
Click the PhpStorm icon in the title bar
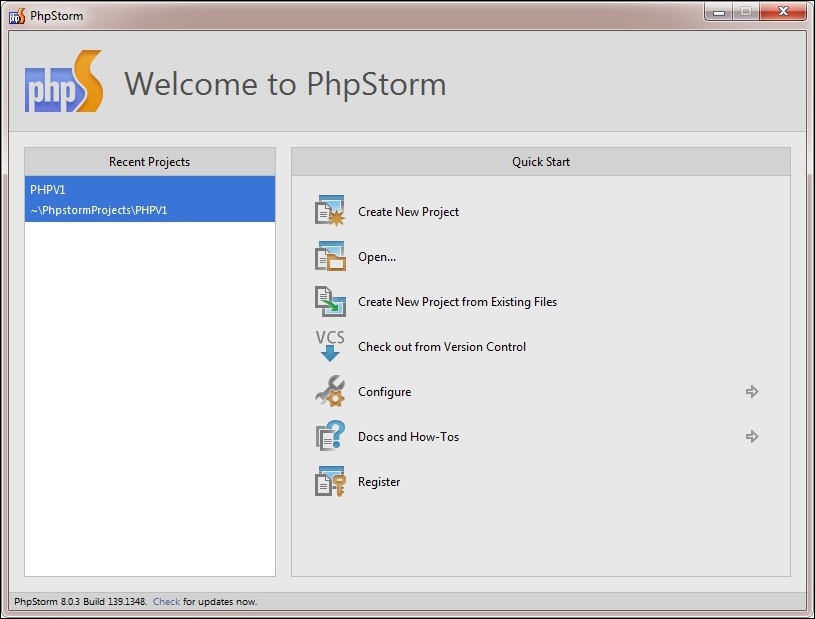[17, 16]
